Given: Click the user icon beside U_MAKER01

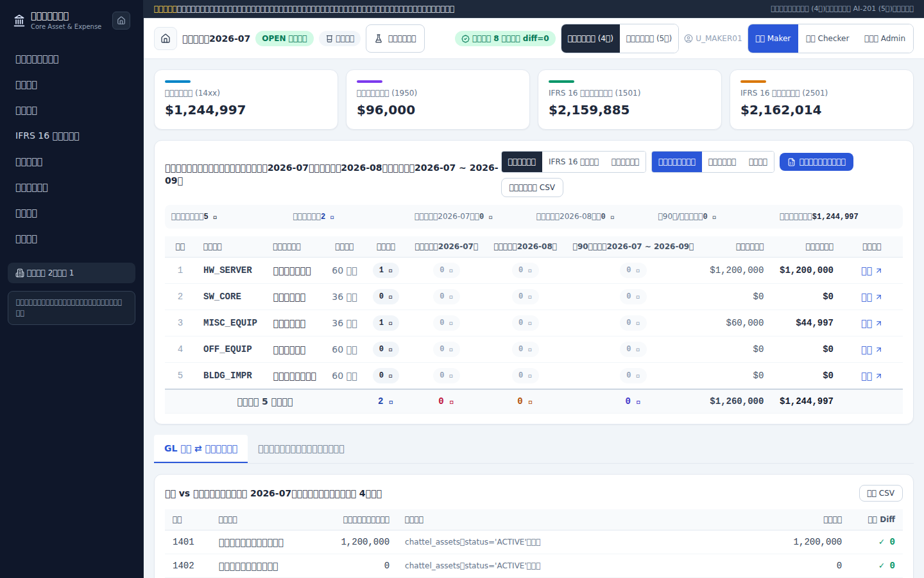Looking at the screenshot, I should click(689, 39).
